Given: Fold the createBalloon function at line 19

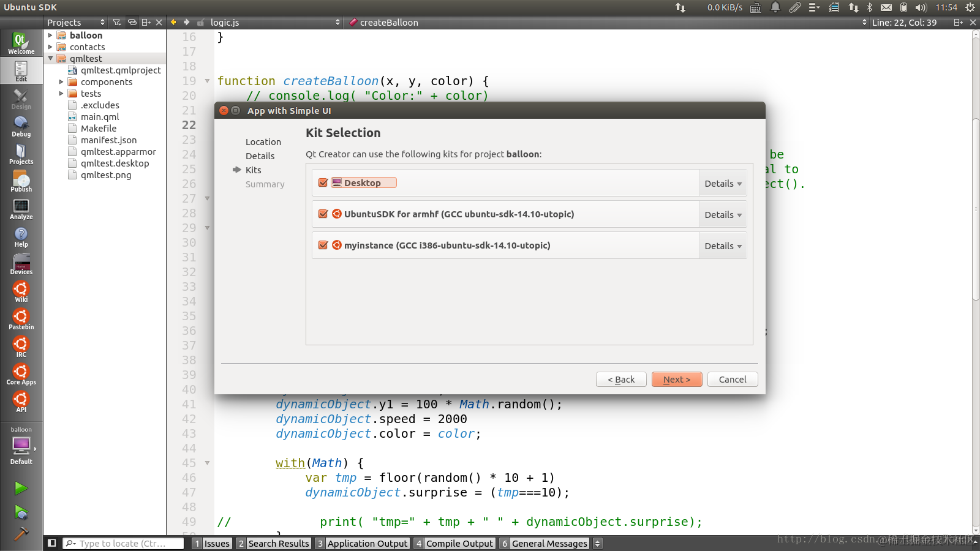Looking at the screenshot, I should [x=207, y=81].
